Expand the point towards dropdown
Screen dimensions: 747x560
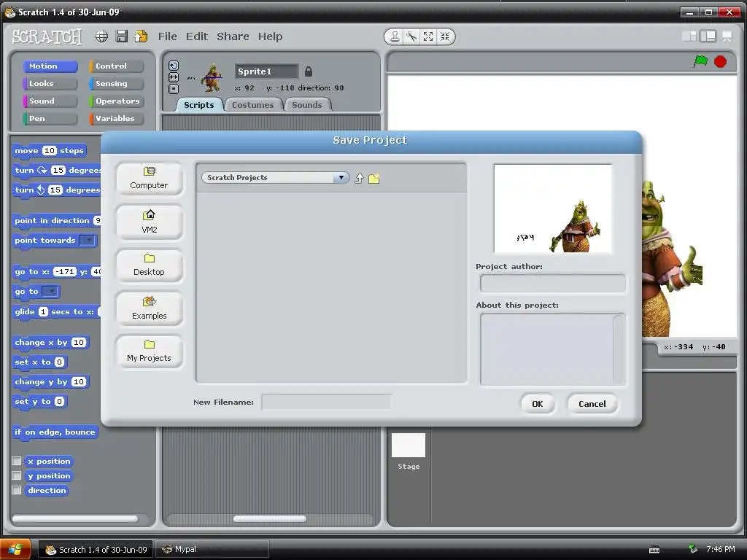click(x=88, y=241)
